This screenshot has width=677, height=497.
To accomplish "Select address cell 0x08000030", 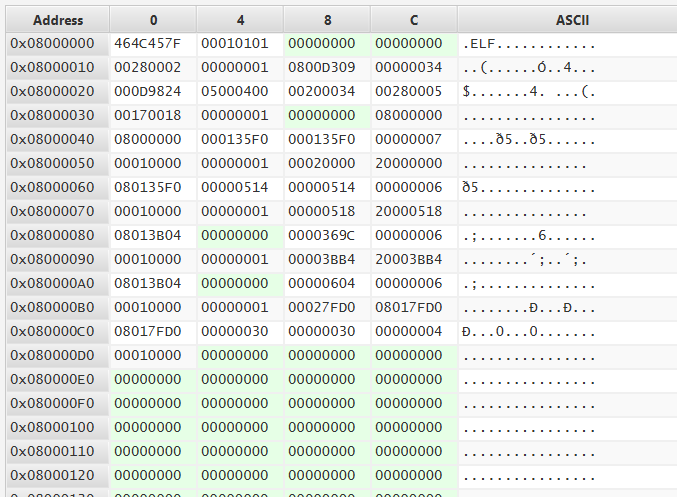I will (58, 115).
